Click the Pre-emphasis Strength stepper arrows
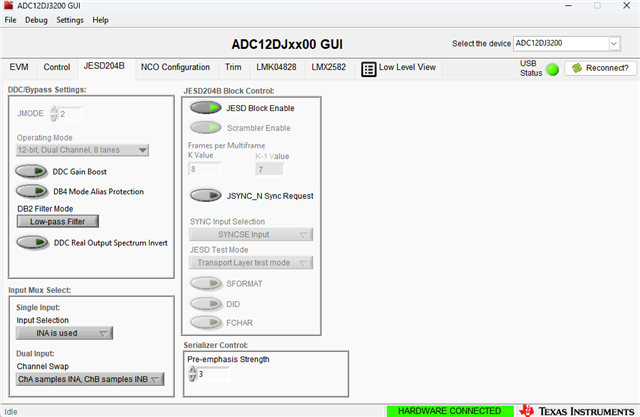 pyautogui.click(x=192, y=374)
